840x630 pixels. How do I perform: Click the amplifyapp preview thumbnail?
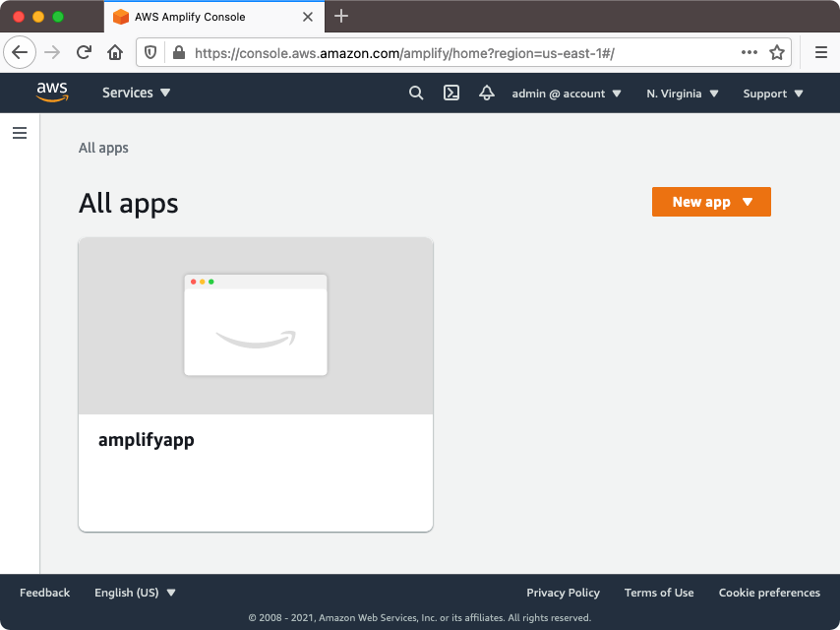point(256,326)
